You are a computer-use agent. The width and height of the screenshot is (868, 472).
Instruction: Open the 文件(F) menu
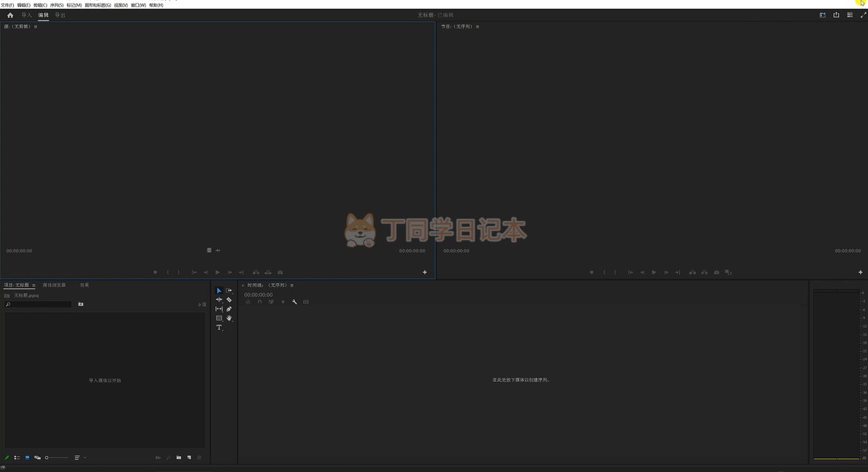pyautogui.click(x=7, y=5)
